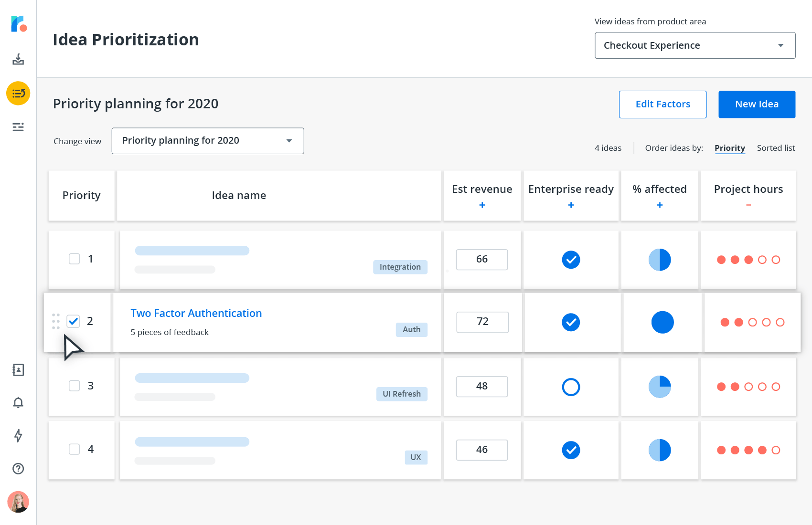Toggle Enterprise ready check for UX row
Screen dimensions: 812x525
click(571, 450)
